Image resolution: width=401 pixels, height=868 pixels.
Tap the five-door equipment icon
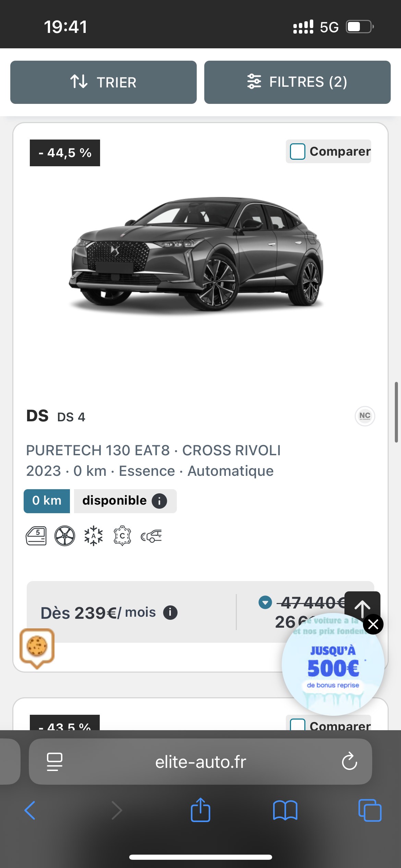click(x=36, y=536)
